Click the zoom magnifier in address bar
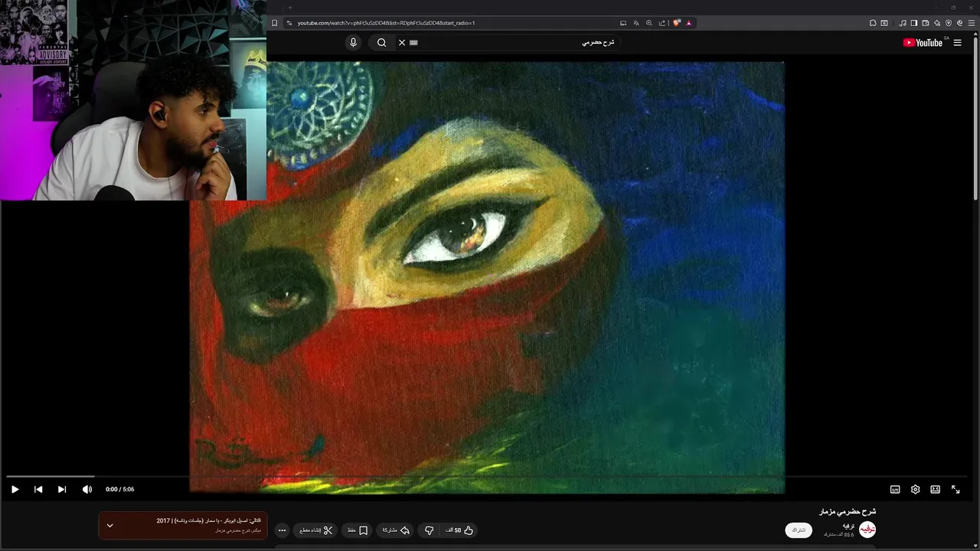 tap(649, 23)
